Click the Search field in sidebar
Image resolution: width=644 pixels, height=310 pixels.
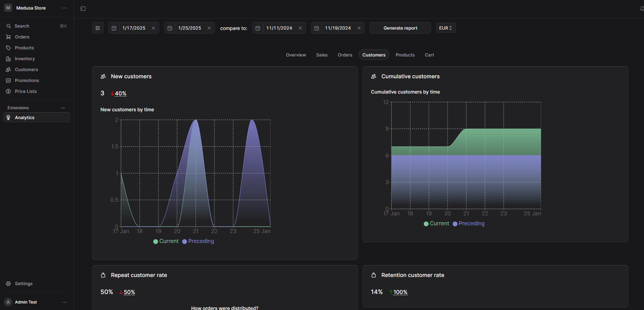click(22, 26)
